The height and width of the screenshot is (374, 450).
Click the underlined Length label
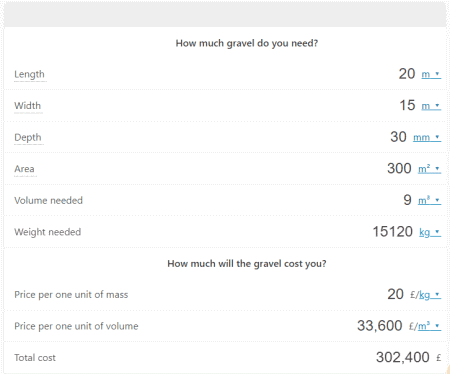pos(29,74)
